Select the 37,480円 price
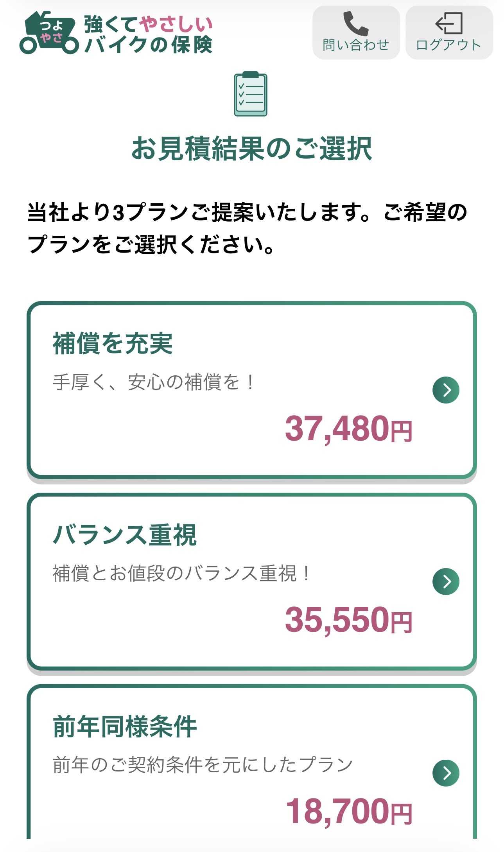This screenshot has width=504, height=852. click(x=349, y=429)
